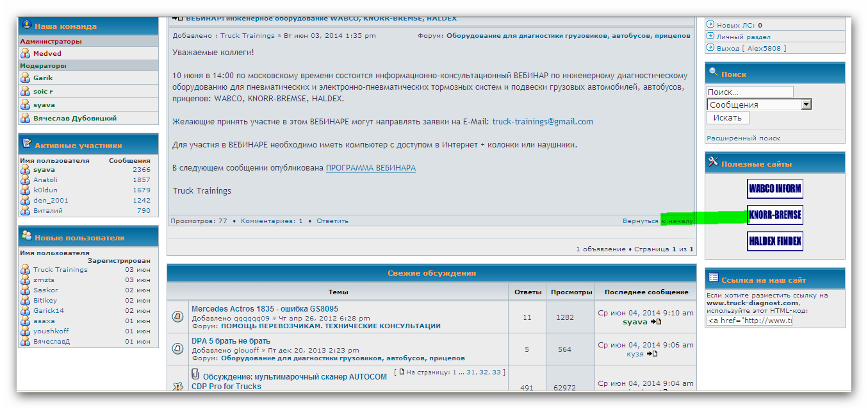Open the KNORR-BREMSE banner link
The height and width of the screenshot is (409, 868).
coord(775,215)
